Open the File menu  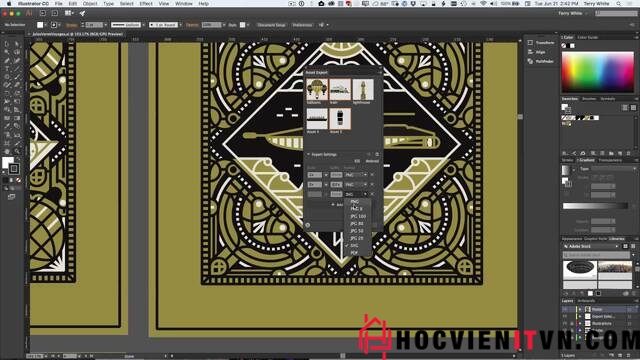[x=59, y=4]
